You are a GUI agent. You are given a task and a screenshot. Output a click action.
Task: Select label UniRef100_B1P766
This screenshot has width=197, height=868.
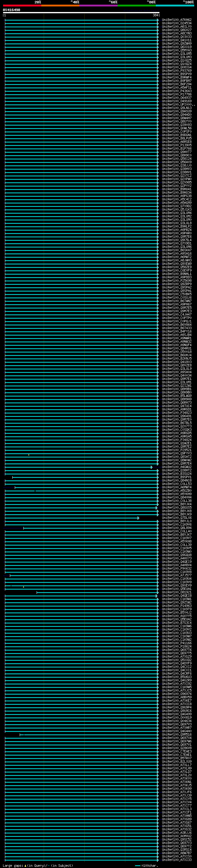tap(176, 149)
